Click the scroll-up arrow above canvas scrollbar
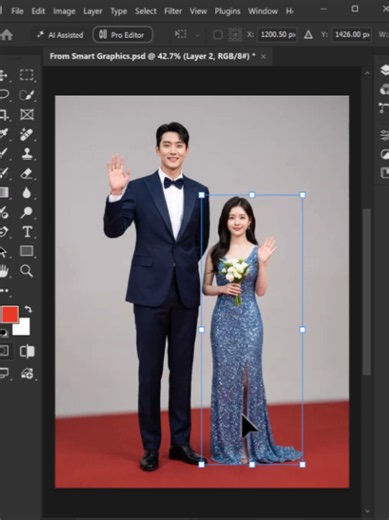 click(x=367, y=73)
